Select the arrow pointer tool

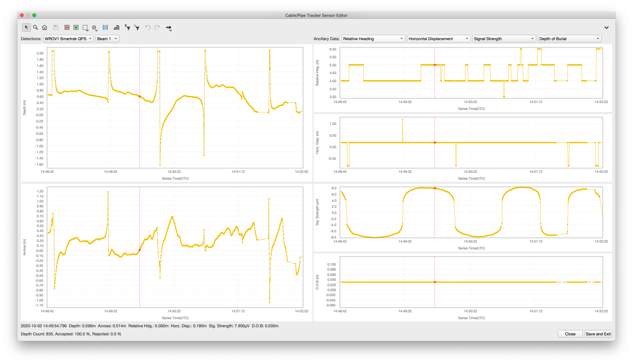26,28
